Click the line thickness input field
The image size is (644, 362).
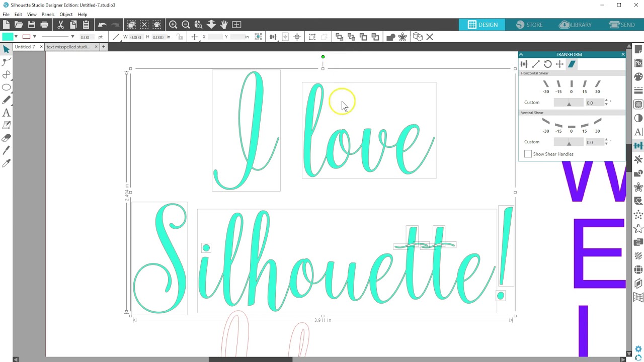87,37
